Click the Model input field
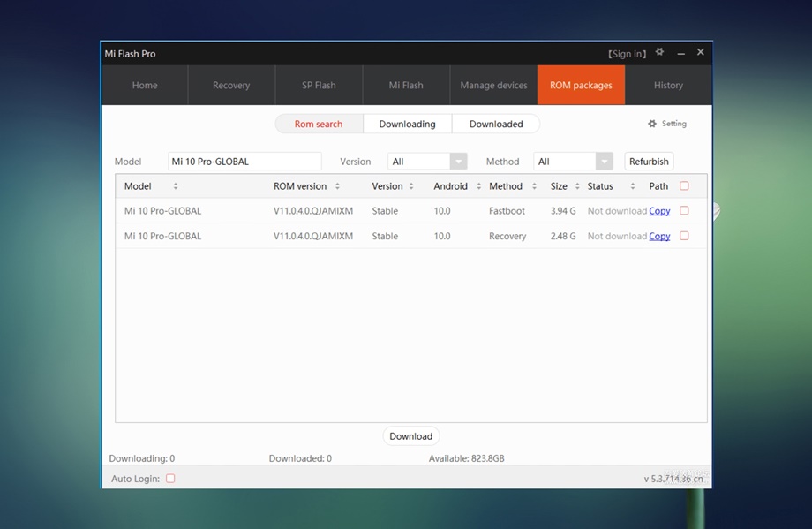This screenshot has width=812, height=529. [244, 162]
